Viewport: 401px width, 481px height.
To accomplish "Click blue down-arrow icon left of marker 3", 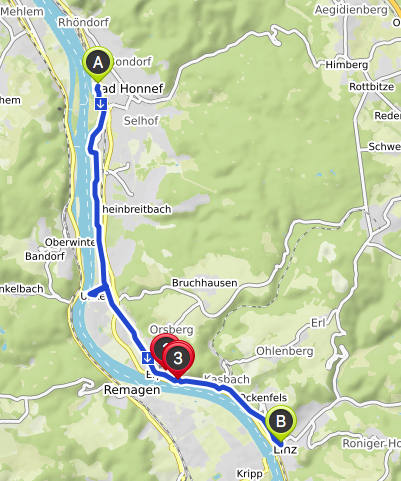I will coord(147,358).
